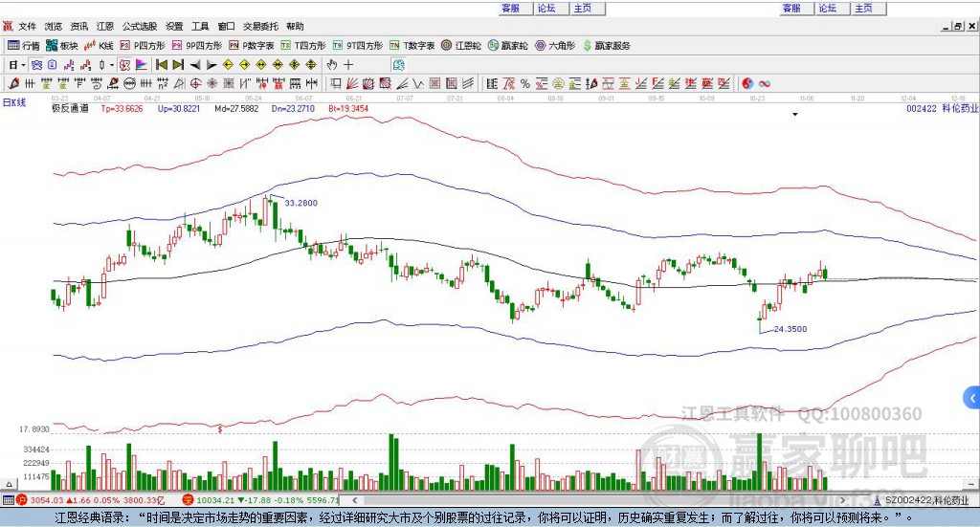Jump to first bar with skip-back arrow
The image size is (980, 527).
click(161, 65)
